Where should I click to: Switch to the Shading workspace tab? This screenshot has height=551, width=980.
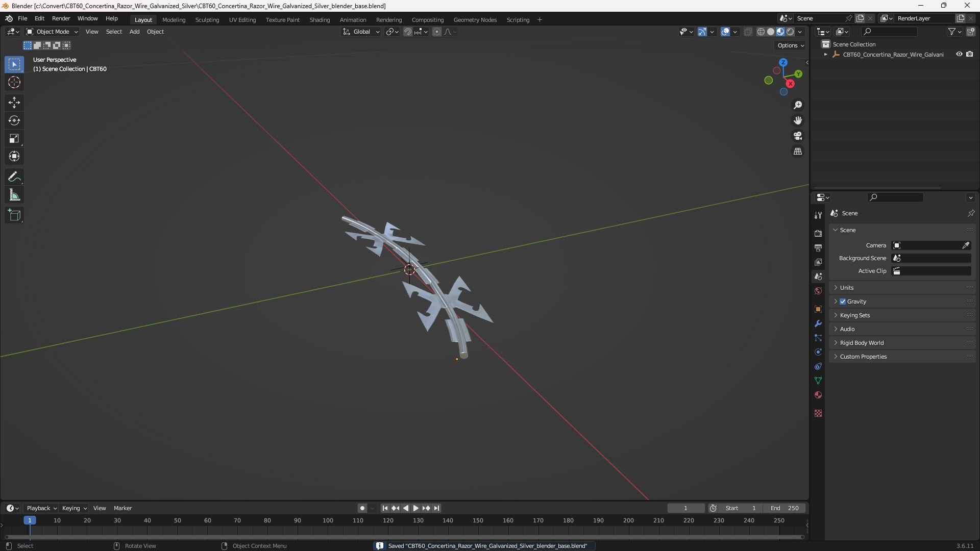click(x=320, y=20)
